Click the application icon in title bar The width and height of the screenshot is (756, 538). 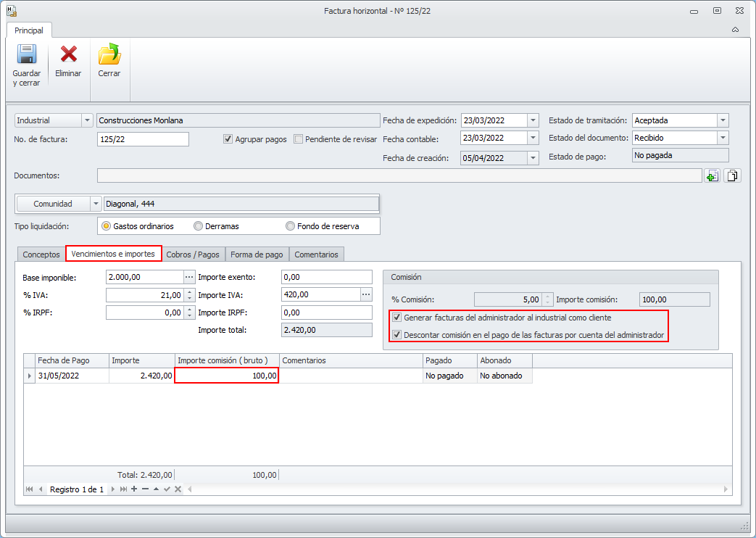pyautogui.click(x=12, y=11)
